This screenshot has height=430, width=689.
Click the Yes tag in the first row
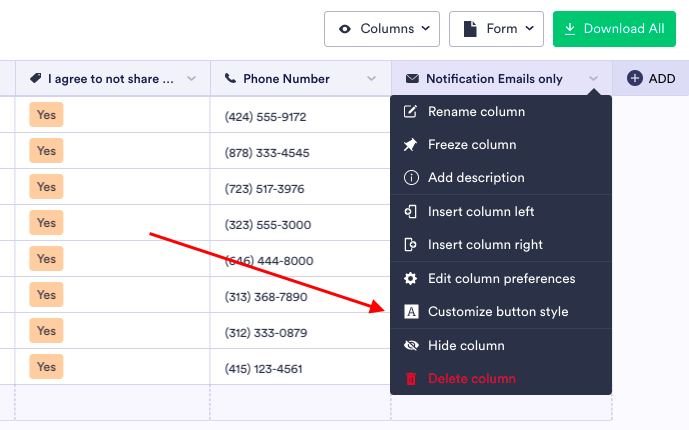(x=47, y=115)
